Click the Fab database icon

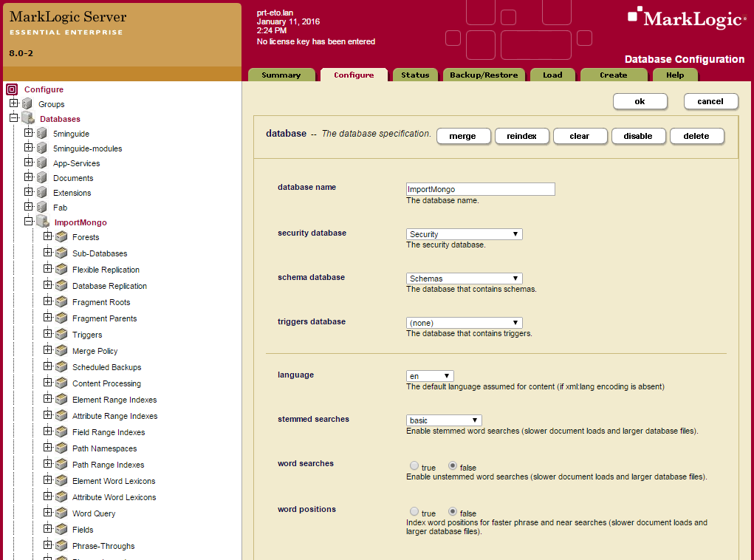[x=42, y=208]
